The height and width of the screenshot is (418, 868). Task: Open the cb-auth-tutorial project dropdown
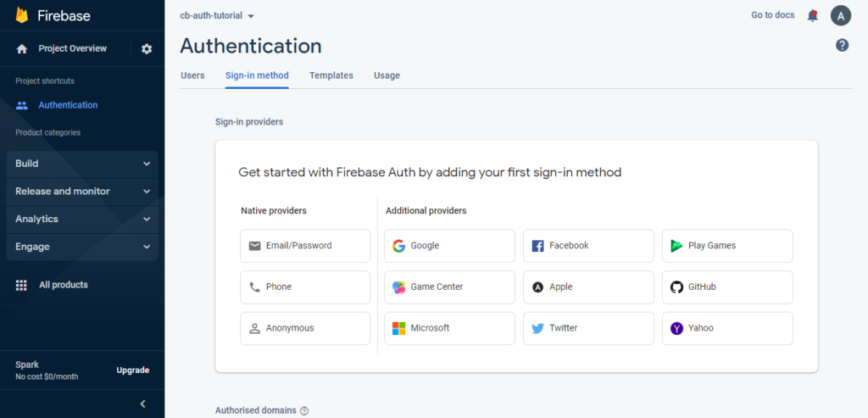[x=217, y=15]
